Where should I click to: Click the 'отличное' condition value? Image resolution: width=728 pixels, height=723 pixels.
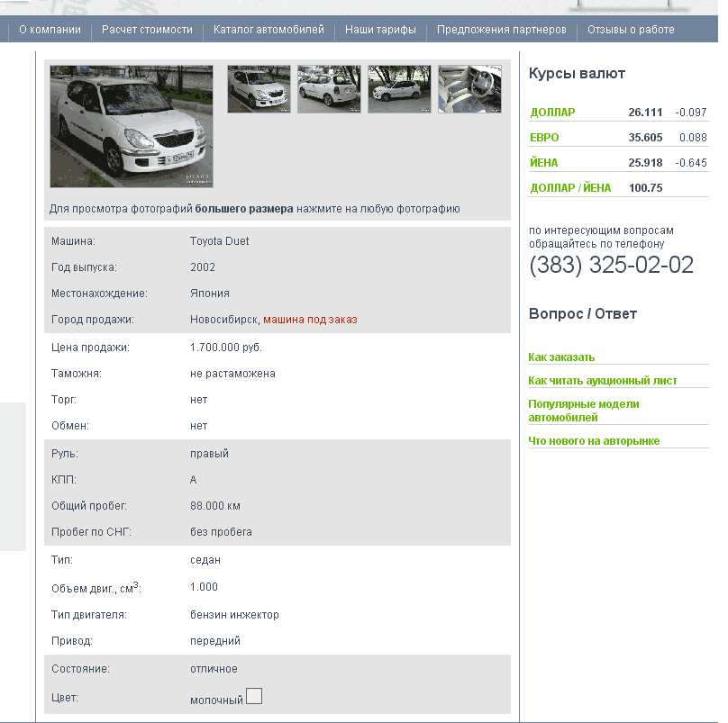coord(214,669)
